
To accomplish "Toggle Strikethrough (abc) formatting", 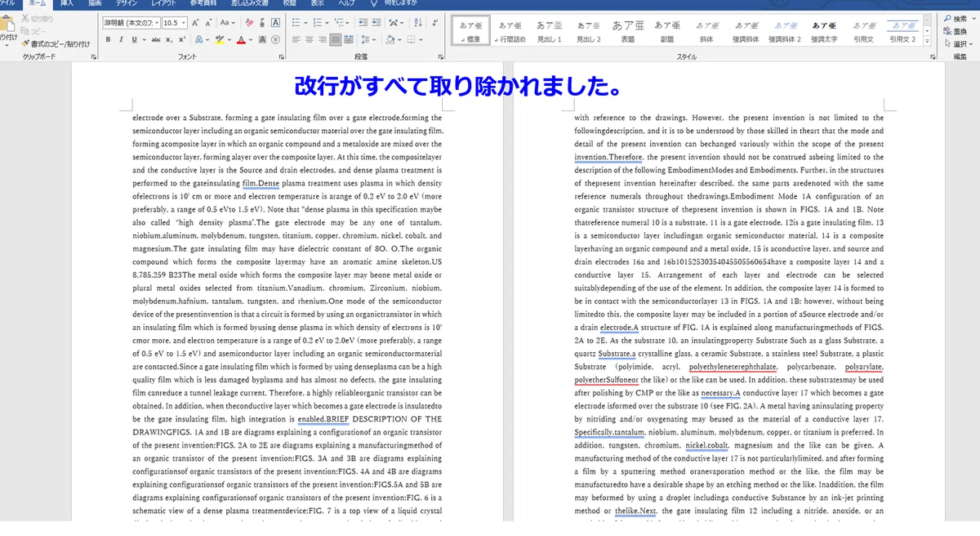I will pyautogui.click(x=155, y=39).
